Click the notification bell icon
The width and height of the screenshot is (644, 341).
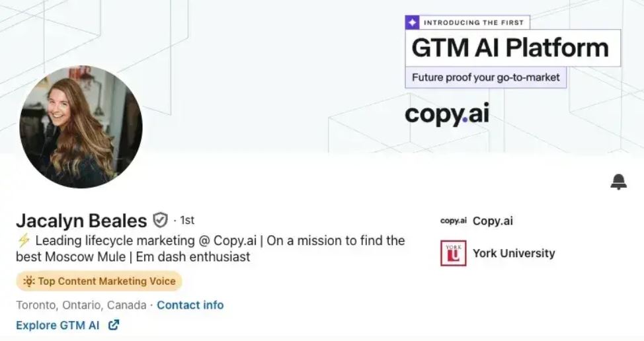click(x=618, y=182)
